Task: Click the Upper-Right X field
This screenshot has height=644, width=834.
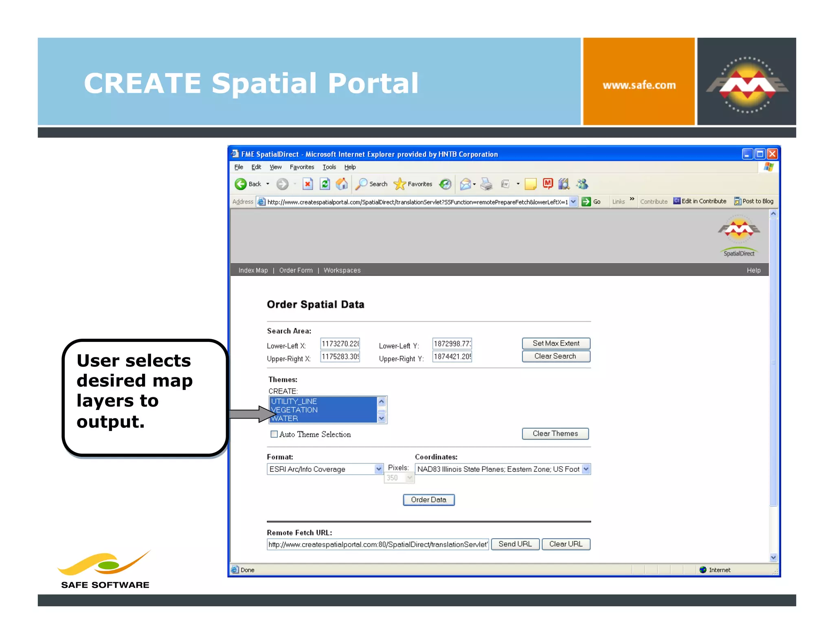Action: (340, 357)
